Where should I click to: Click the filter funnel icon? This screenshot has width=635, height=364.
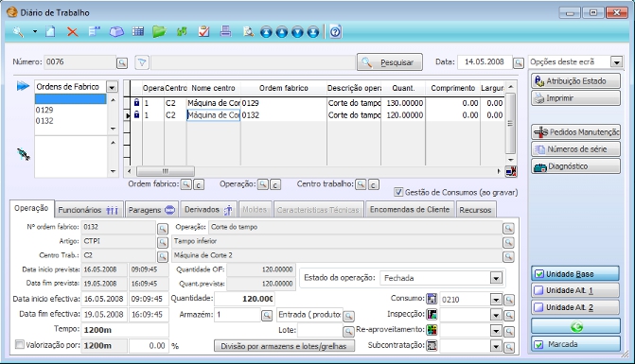pyautogui.click(x=142, y=62)
